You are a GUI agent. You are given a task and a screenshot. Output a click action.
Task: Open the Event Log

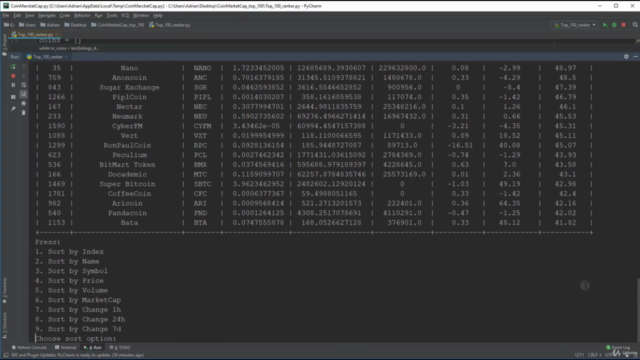pyautogui.click(x=618, y=348)
